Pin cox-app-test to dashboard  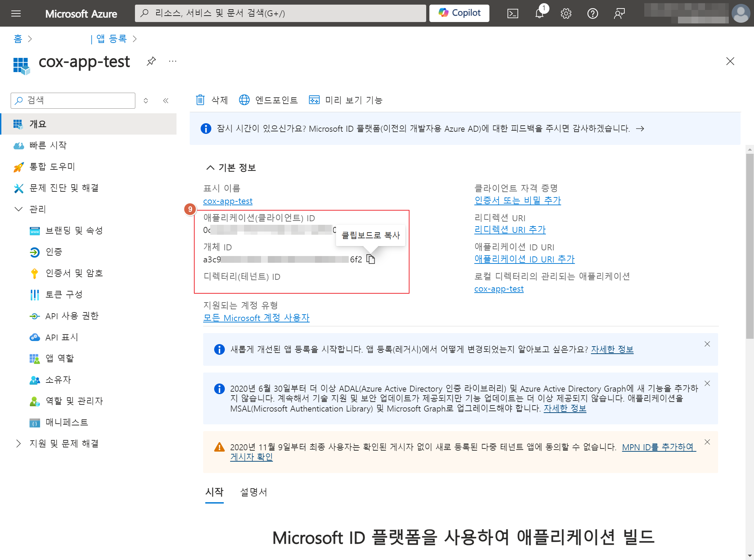[x=151, y=61]
